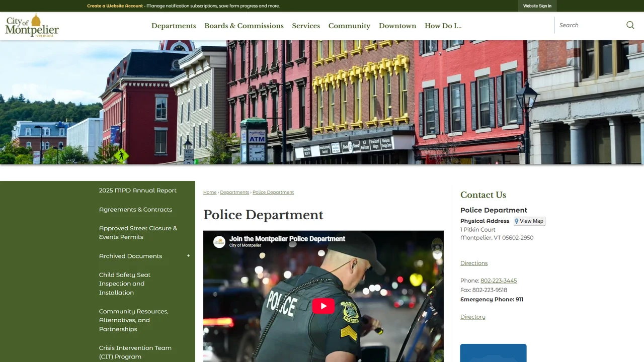Click the 1 Pitkin Court address text
Image resolution: width=644 pixels, height=362 pixels.
(x=478, y=230)
